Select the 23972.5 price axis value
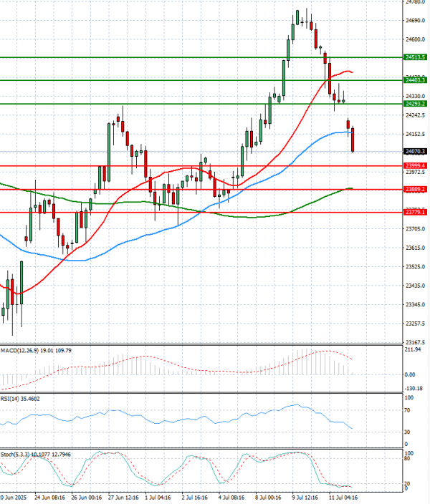430x504 pixels. click(416, 173)
